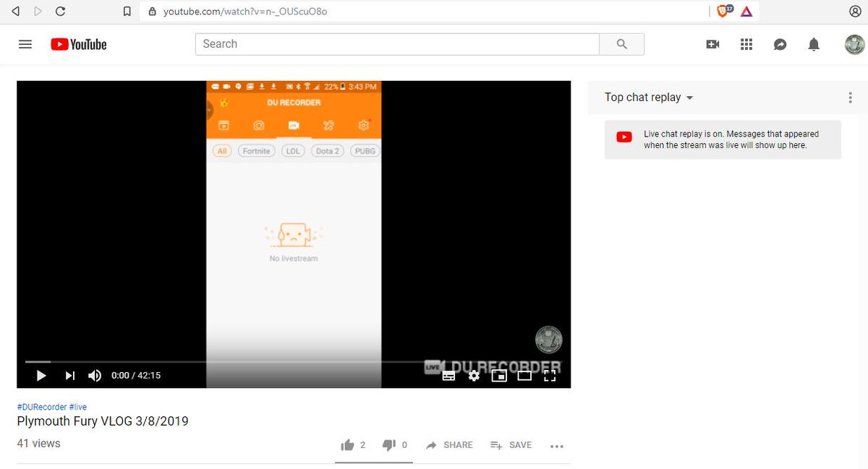Open Brave rewards triangle icon
The image size is (868, 469).
click(746, 12)
